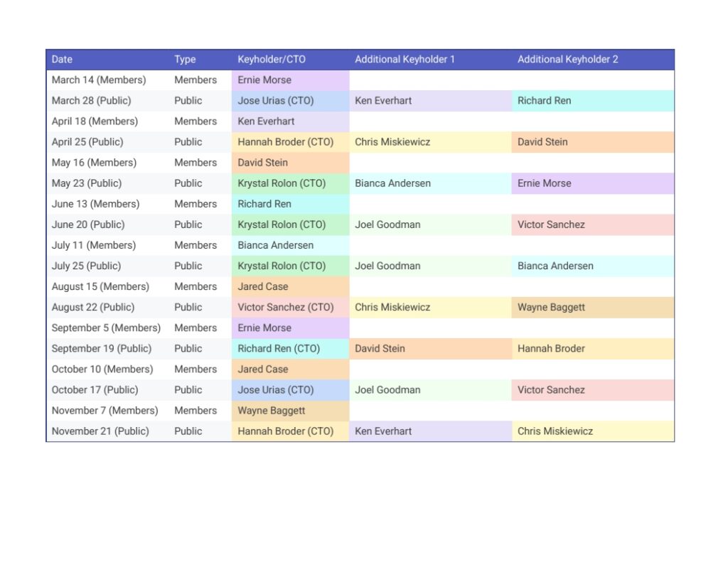Click the Date column header
The height and width of the screenshot is (562, 728).
click(x=63, y=60)
